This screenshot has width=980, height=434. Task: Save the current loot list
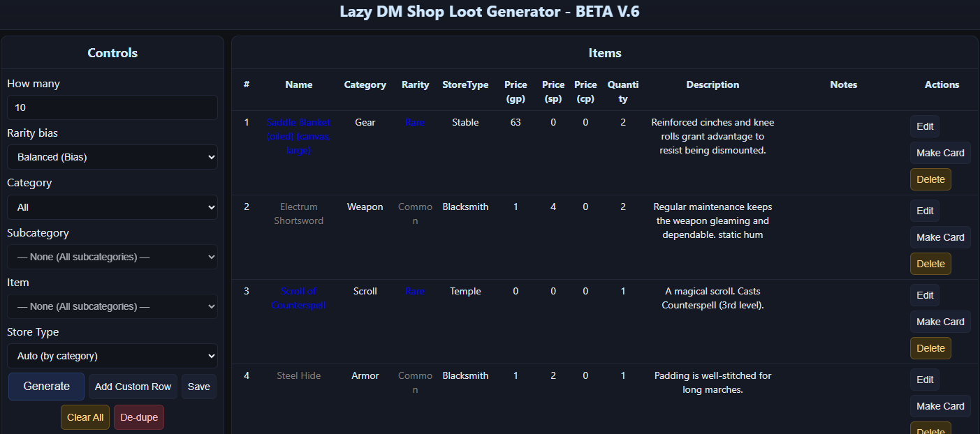pos(198,386)
